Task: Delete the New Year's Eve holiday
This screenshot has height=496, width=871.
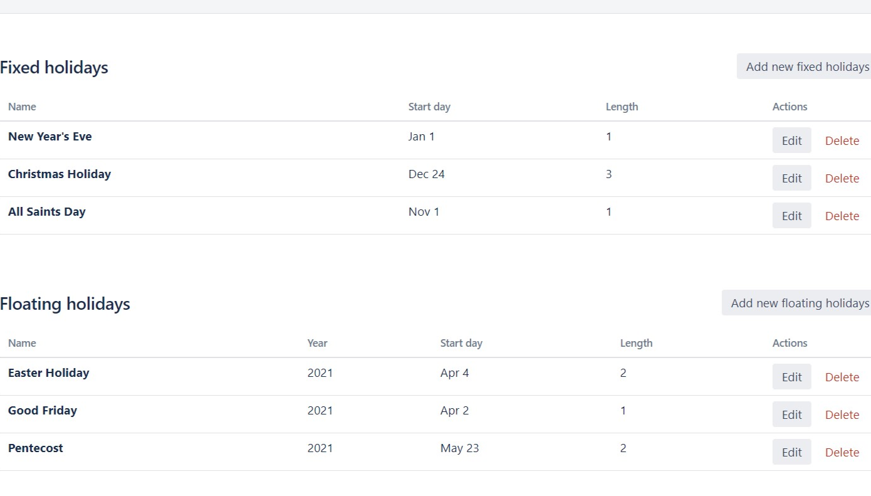Action: point(841,141)
